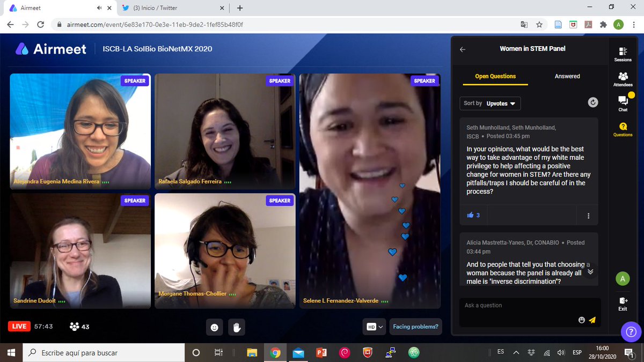Viewport: 644px width, 362px height.
Task: Open the Chrome three-dot menu
Action: pyautogui.click(x=634, y=25)
